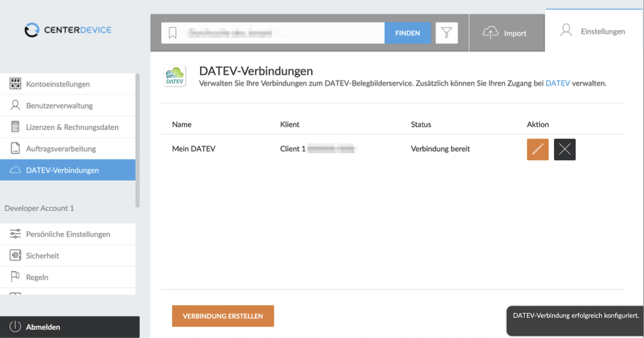This screenshot has width=644, height=338.
Task: Click the DATEV cloud logo icon
Action: coord(175,76)
